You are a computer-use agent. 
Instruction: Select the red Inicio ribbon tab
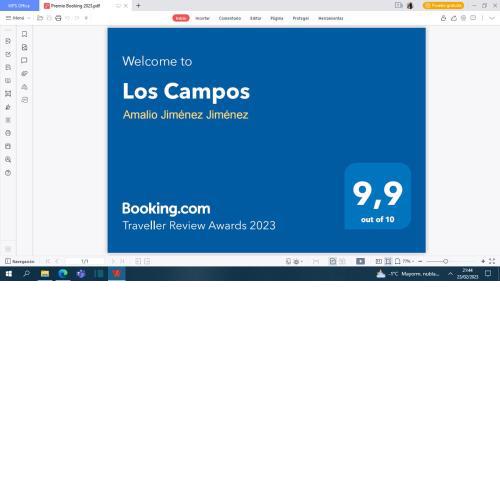point(181,18)
